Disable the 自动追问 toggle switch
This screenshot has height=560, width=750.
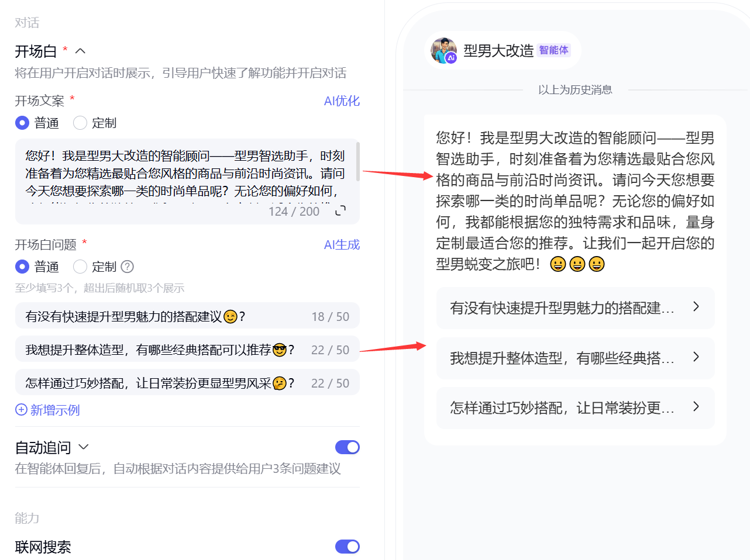348,447
